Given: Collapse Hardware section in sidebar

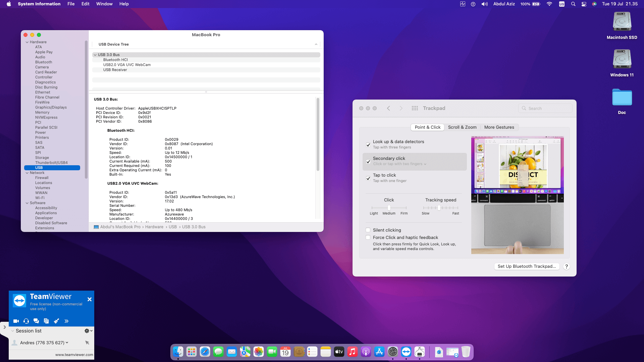Looking at the screenshot, I should [x=27, y=42].
